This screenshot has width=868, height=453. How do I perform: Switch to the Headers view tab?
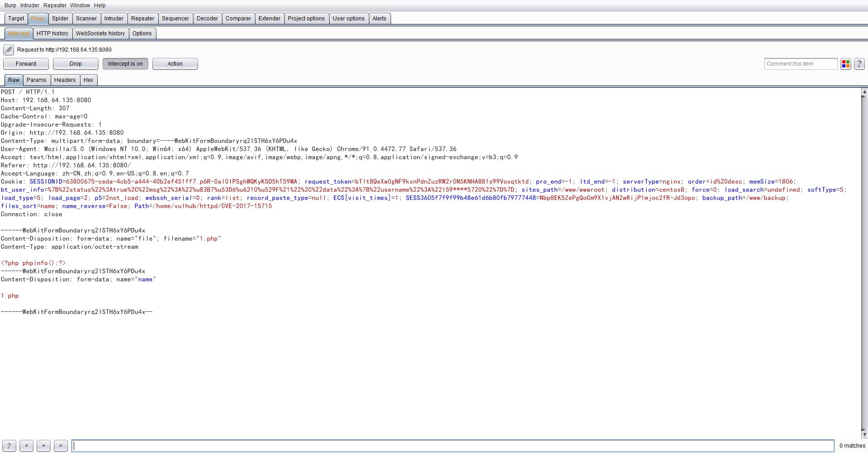pos(65,80)
